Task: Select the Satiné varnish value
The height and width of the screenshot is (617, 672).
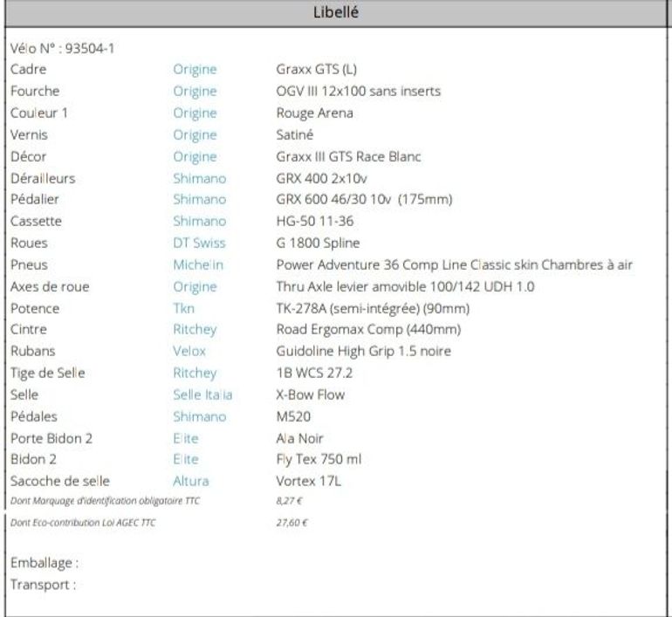Action: click(295, 134)
